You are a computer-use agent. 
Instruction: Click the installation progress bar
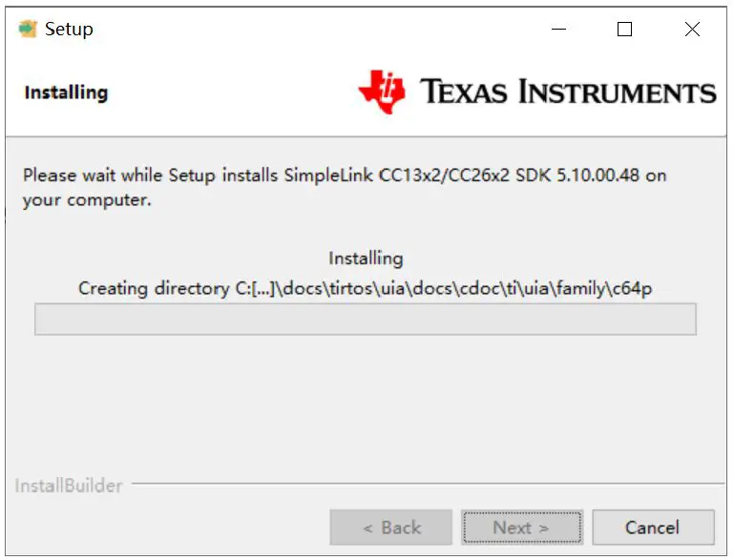[365, 320]
